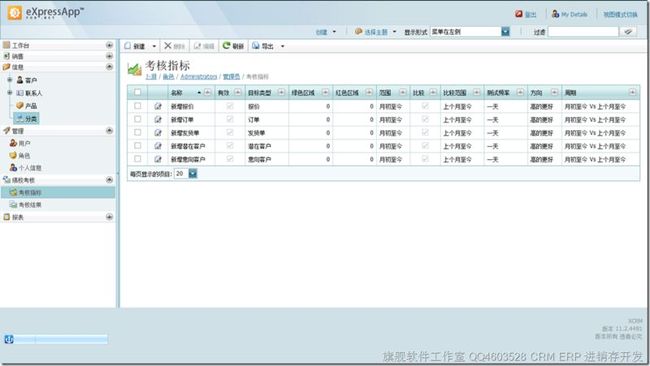Tick the row checkbox for 新增潜在客户
The image size is (650, 366).
pyautogui.click(x=138, y=145)
